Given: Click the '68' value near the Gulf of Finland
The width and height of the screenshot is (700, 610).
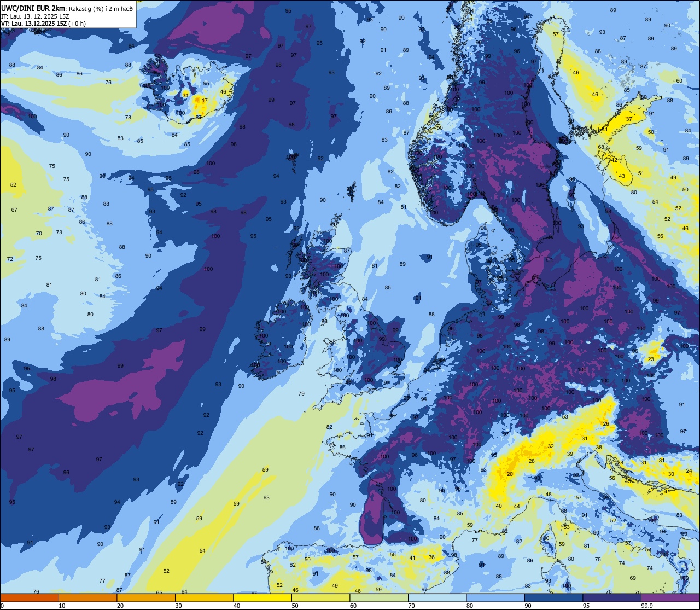Looking at the screenshot, I should point(601,147).
